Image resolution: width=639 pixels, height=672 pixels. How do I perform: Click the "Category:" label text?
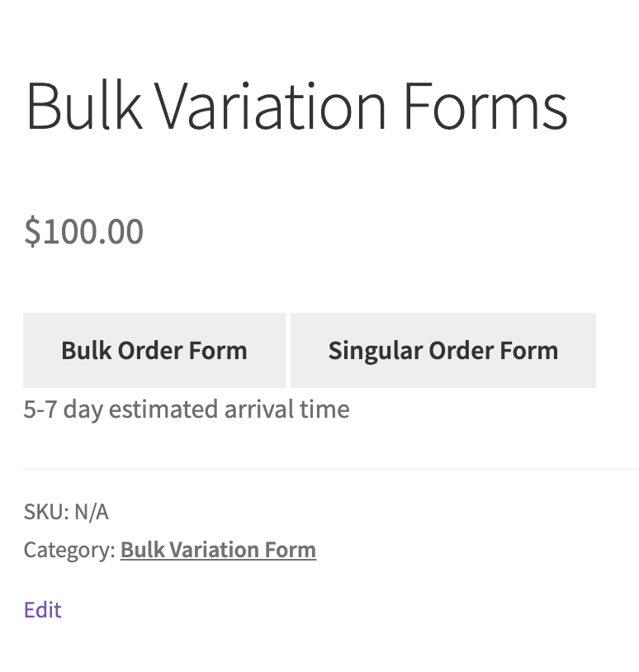tap(69, 550)
